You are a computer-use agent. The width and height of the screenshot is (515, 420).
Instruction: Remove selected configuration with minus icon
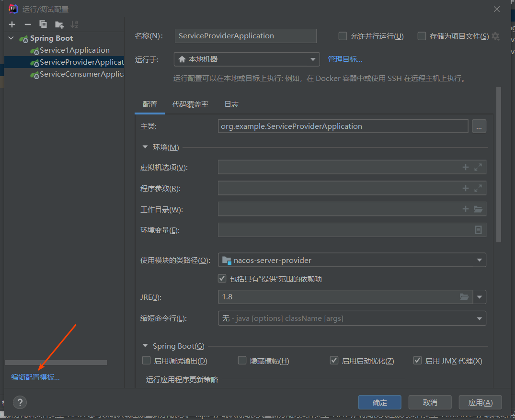tap(28, 24)
